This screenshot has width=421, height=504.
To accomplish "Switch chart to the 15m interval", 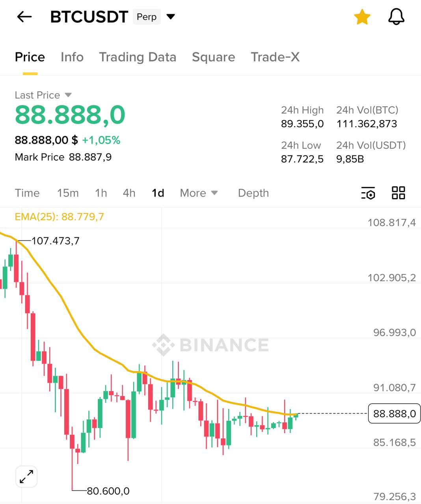I will pos(68,193).
